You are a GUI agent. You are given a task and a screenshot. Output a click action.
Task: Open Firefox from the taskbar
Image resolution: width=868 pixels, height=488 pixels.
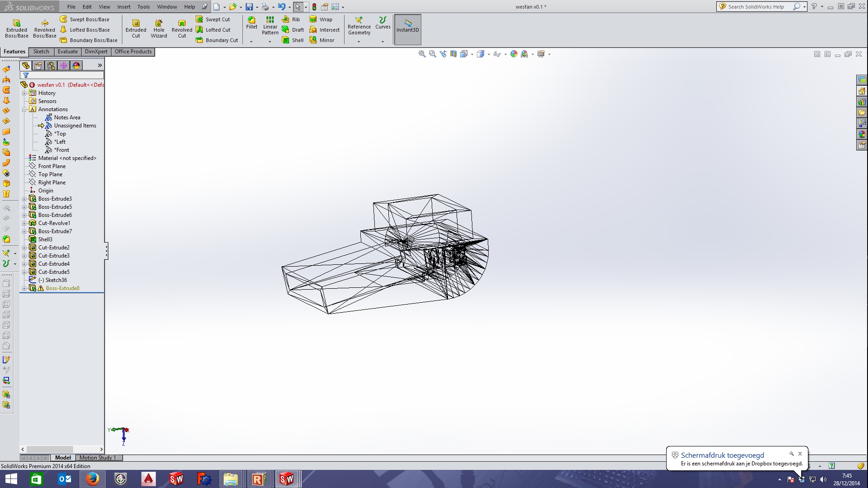[93, 479]
